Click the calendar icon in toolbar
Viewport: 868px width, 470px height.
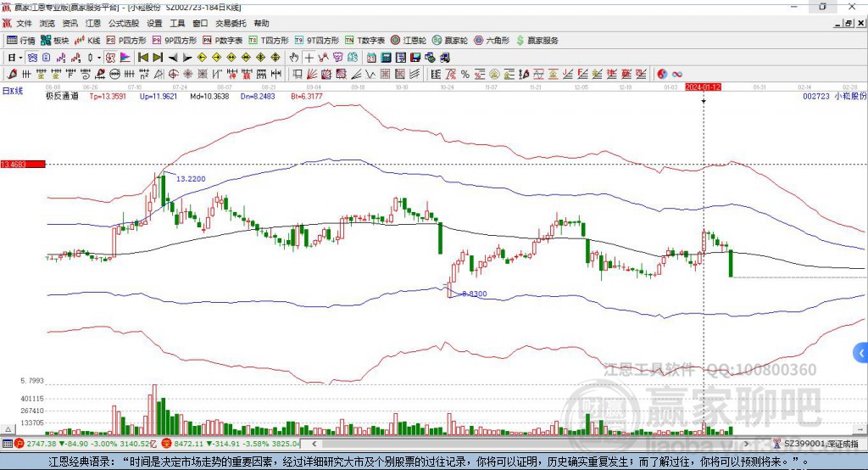(371, 58)
